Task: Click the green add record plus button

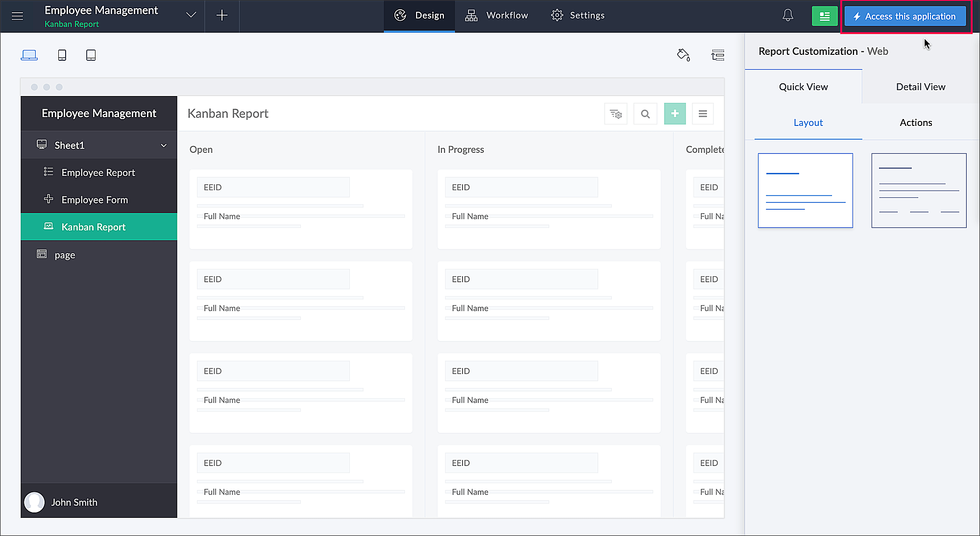Action: point(675,114)
